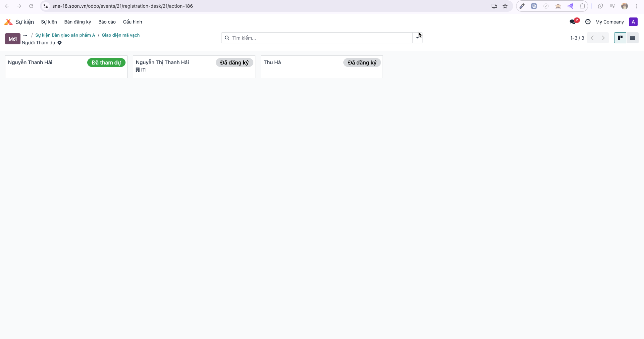Click the breadcrumb ellipsis icon

coord(25,35)
